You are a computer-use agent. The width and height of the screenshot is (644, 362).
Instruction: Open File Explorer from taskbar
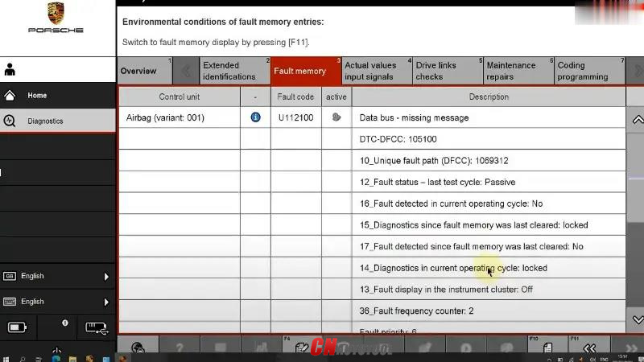point(72,359)
